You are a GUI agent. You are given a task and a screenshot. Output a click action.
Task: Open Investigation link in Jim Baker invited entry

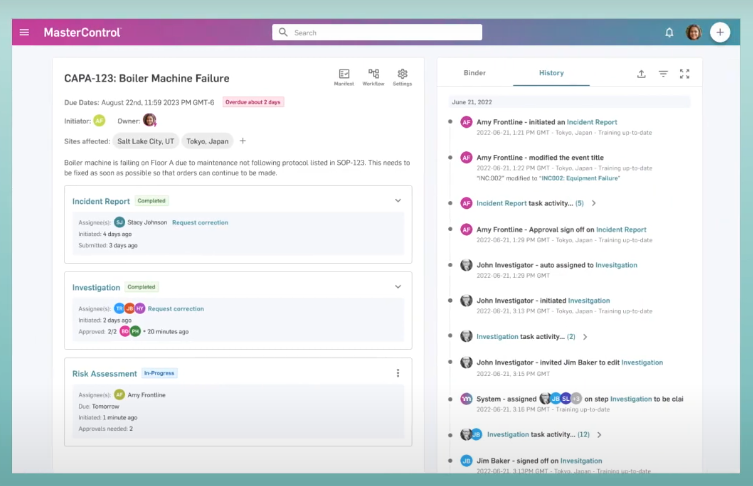pos(642,363)
